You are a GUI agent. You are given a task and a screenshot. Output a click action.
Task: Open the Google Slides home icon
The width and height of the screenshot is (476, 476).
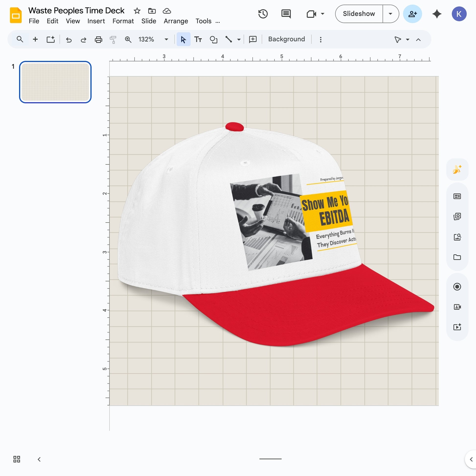coord(15,15)
